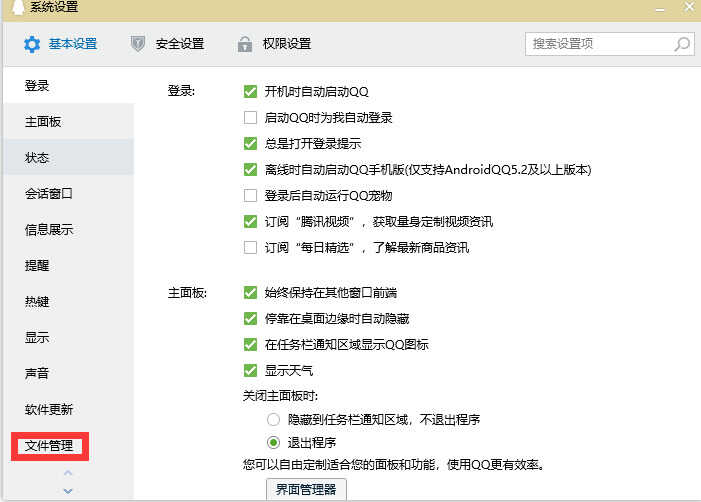The height and width of the screenshot is (502, 701).
Task: Open 软件更新 settings in sidebar
Action: point(68,409)
